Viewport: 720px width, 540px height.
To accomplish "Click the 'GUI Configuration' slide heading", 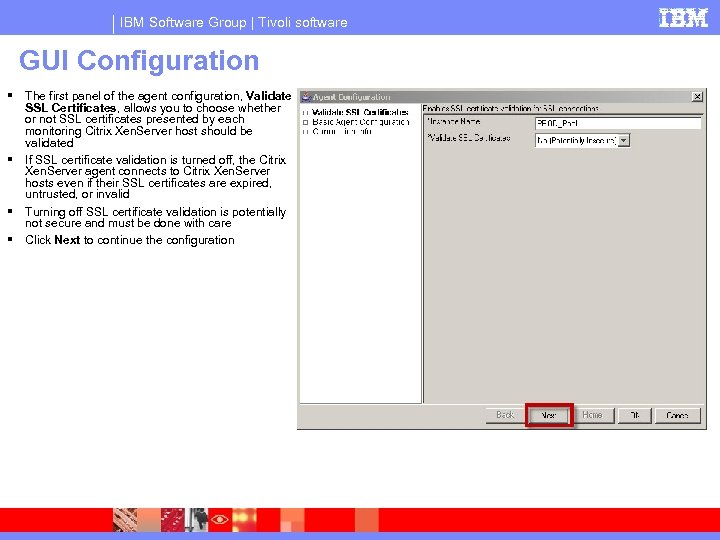I will (x=139, y=61).
